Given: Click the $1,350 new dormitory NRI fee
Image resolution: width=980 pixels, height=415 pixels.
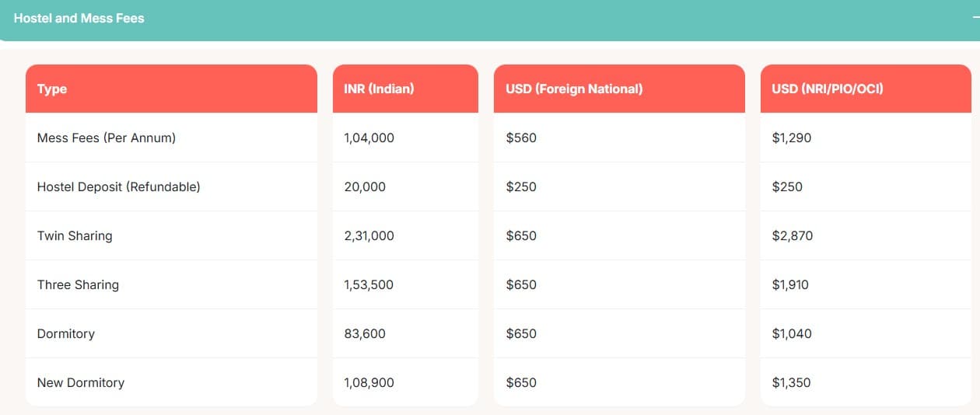Looking at the screenshot, I should click(x=791, y=382).
